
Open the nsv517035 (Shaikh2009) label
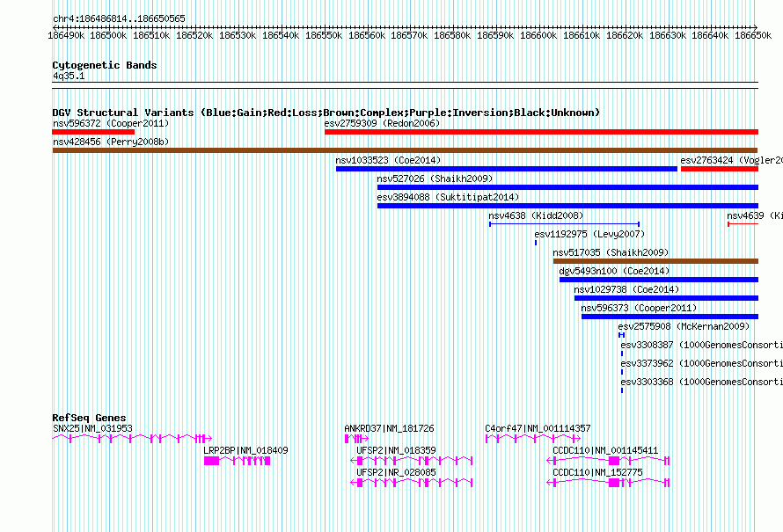pos(611,252)
